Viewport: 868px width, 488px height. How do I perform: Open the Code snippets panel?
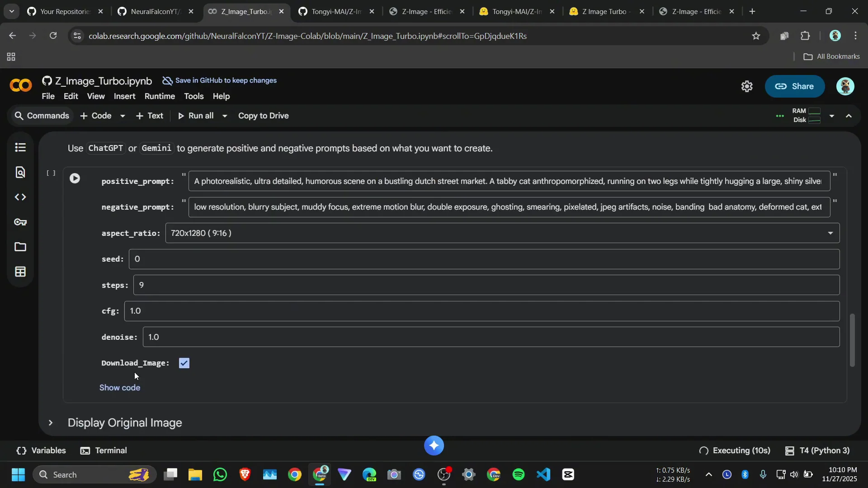[20, 197]
